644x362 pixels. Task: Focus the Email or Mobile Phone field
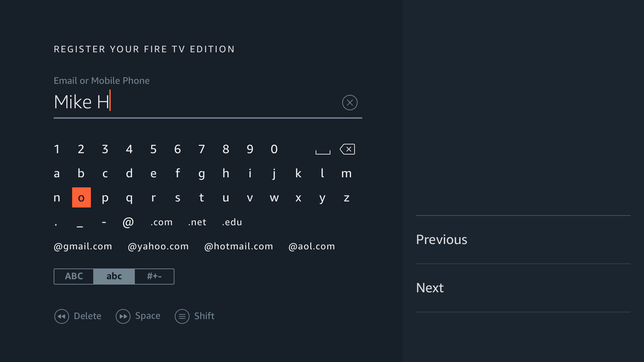tap(195, 102)
